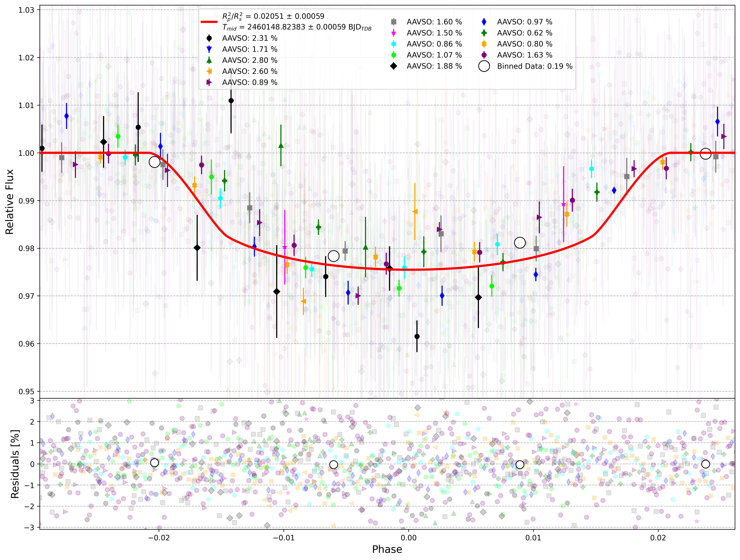The width and height of the screenshot is (740, 560).
Task: Click the red model line legend sample
Action: 209,22
